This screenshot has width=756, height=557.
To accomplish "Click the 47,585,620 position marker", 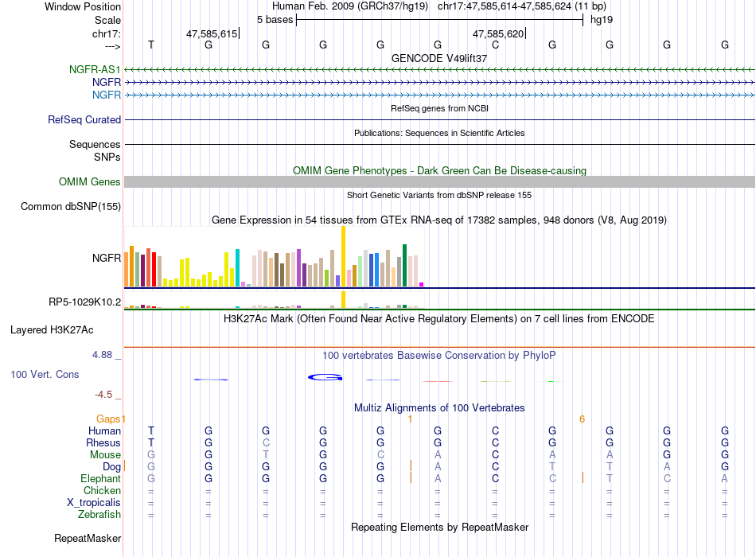I will pos(498,33).
